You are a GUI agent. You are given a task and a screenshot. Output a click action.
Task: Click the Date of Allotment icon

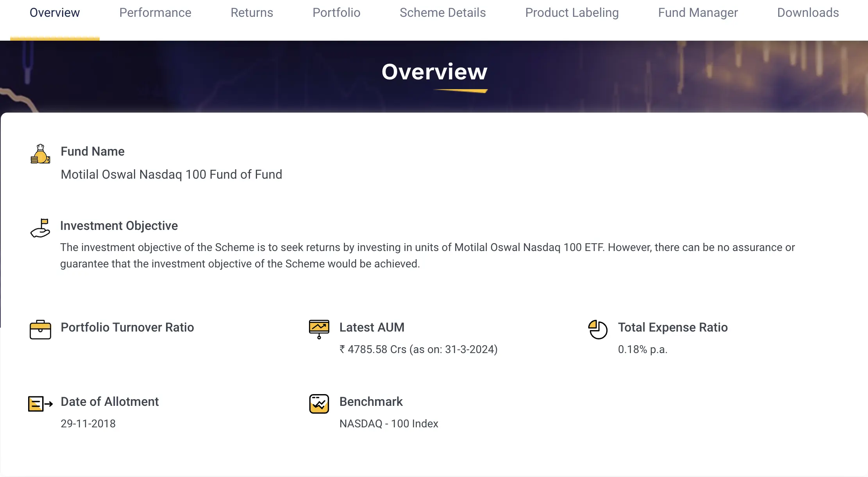tap(40, 404)
